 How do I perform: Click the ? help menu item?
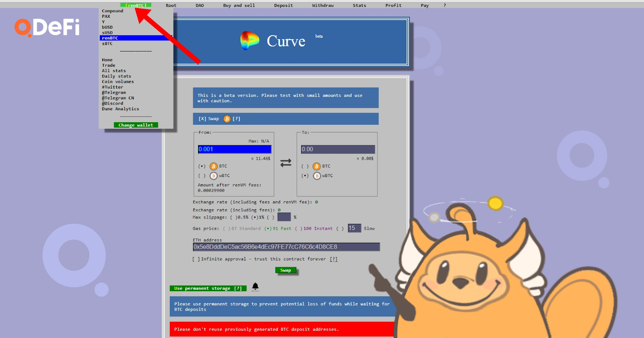tap(445, 5)
